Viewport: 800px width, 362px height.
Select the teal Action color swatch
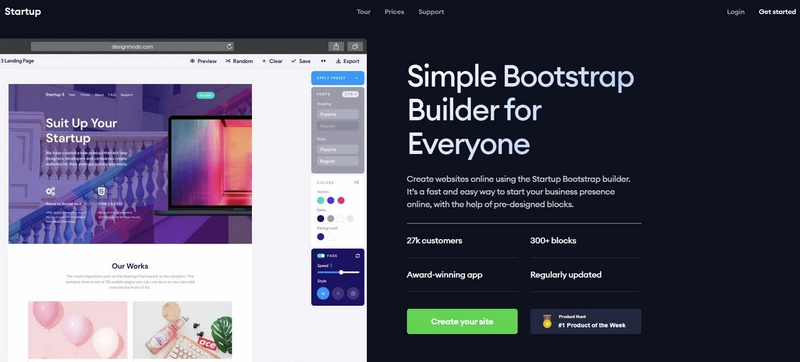click(320, 200)
